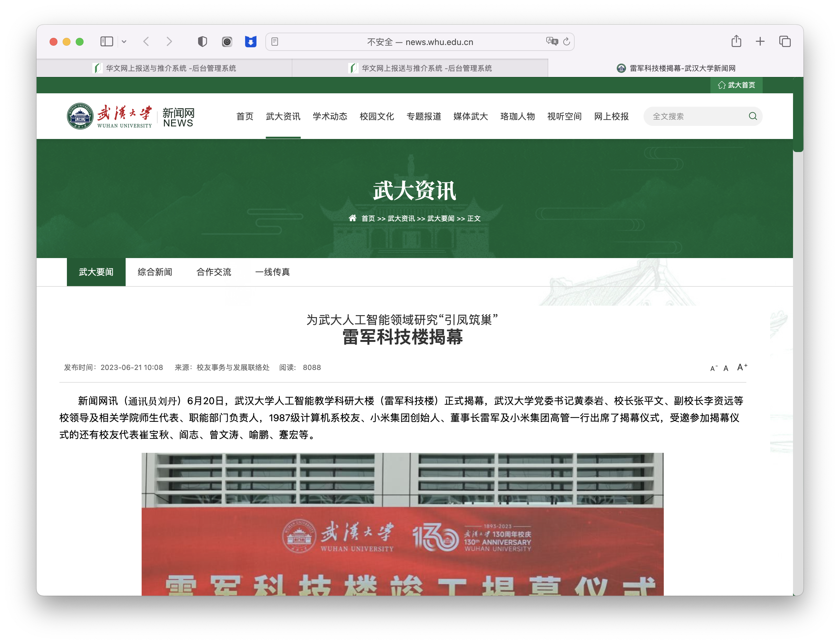This screenshot has height=644, width=840.
Task: Select the 综合新闻 section tab
Action: pos(155,272)
